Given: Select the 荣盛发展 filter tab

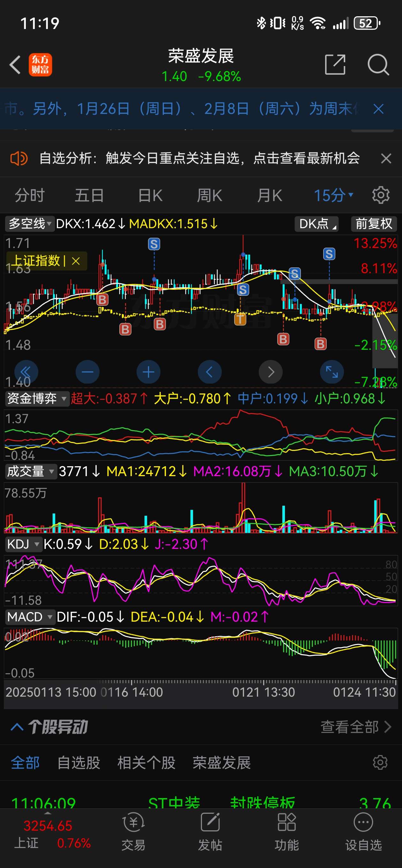Looking at the screenshot, I should point(222,763).
